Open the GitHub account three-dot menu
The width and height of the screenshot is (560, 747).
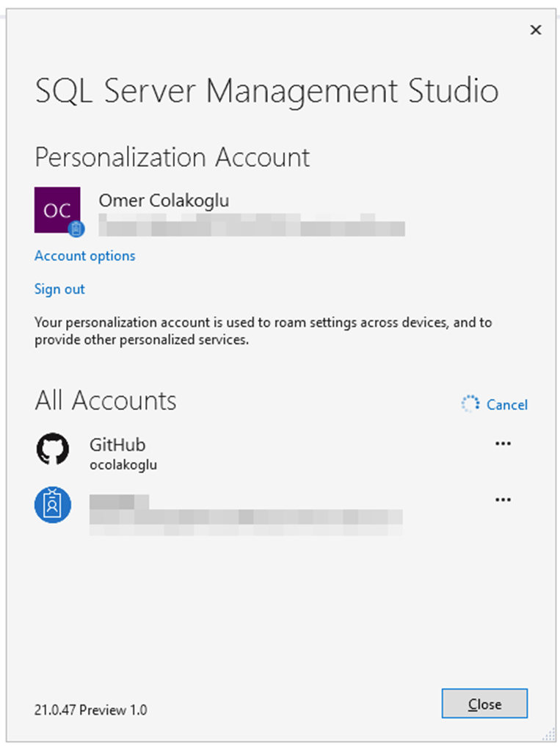[503, 444]
